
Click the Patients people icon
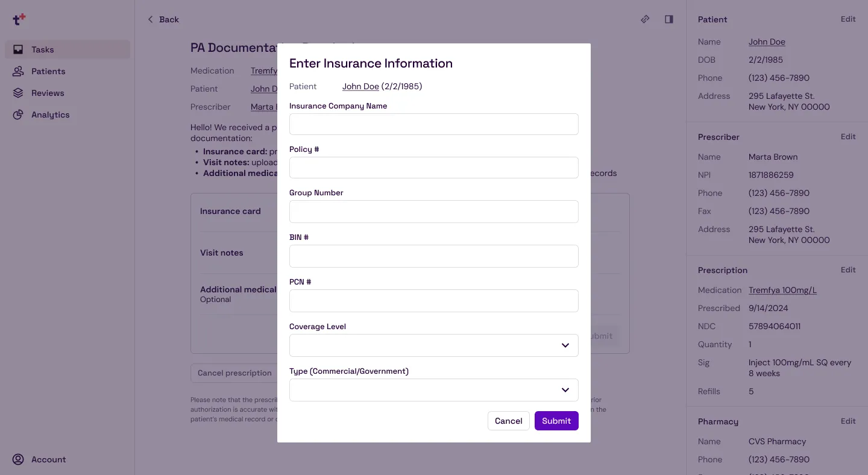point(18,71)
